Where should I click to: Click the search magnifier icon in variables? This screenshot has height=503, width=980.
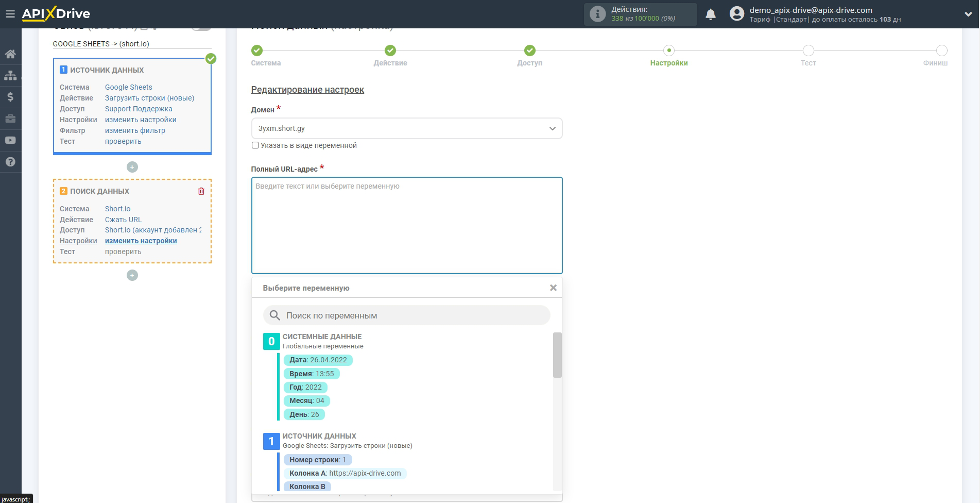[x=275, y=315]
